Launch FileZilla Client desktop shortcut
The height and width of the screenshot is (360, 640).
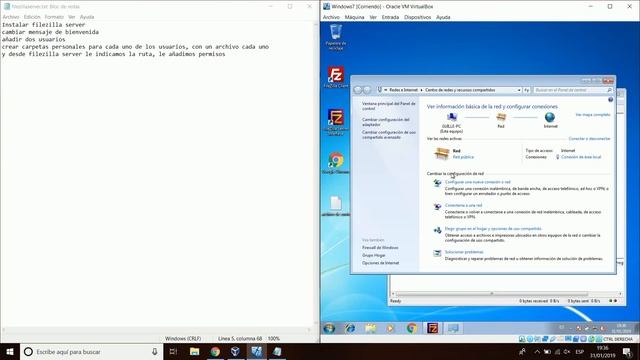336,78
